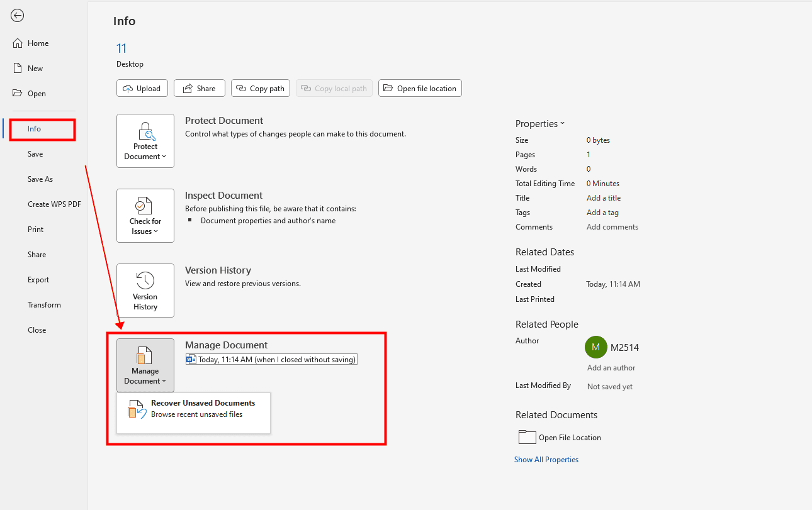This screenshot has width=812, height=510.
Task: Click the Upload button
Action: (x=142, y=89)
